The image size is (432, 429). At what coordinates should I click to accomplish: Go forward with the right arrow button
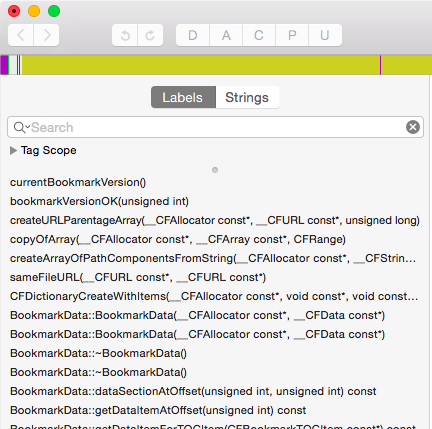coord(46,35)
